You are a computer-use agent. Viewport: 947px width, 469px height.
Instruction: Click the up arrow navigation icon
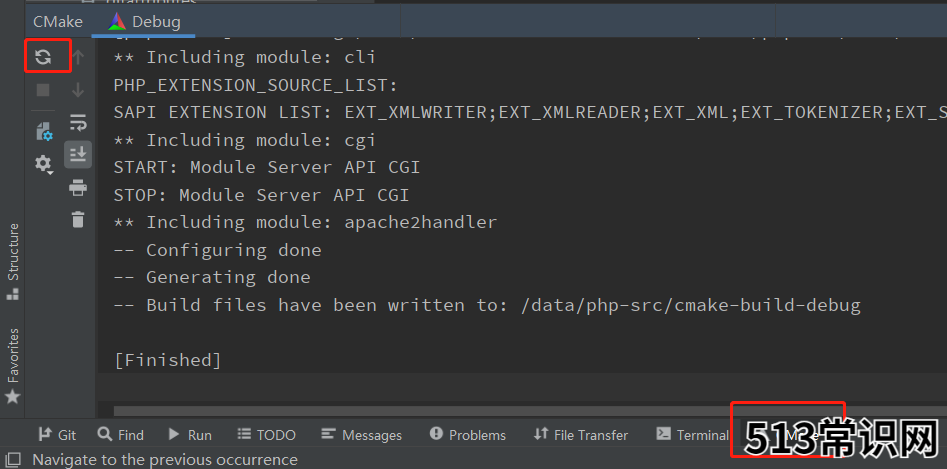point(77,57)
